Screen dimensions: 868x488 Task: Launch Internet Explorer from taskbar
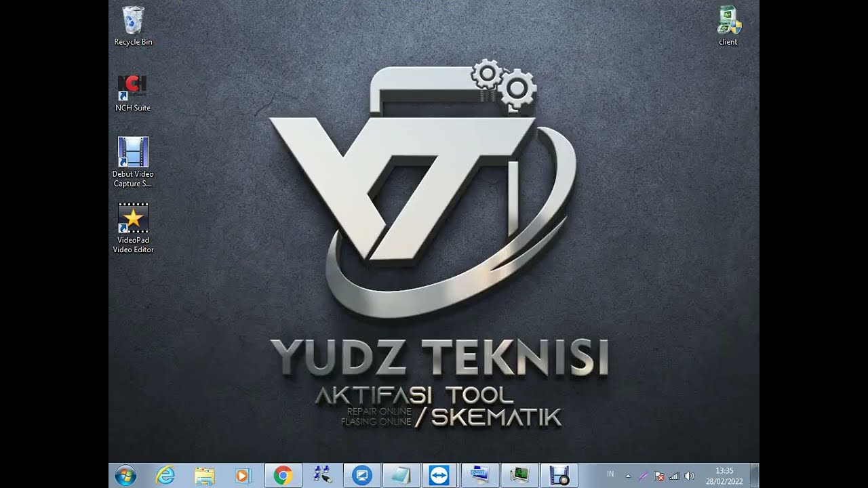pyautogui.click(x=165, y=476)
